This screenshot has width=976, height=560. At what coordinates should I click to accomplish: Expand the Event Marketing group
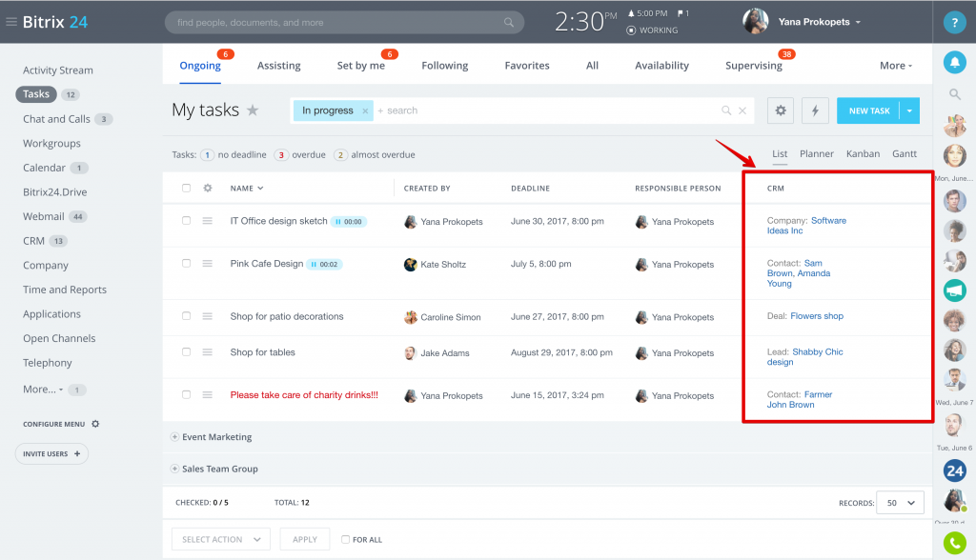click(x=175, y=437)
